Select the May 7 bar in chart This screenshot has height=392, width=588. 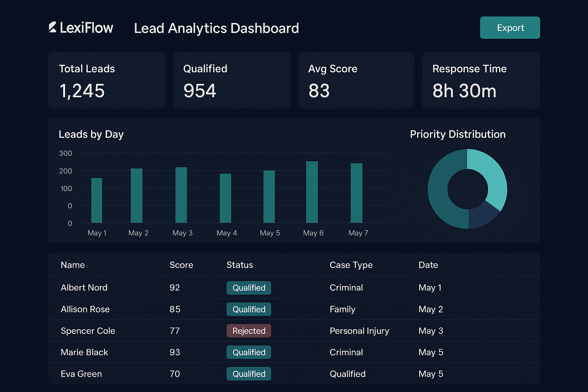click(x=356, y=193)
